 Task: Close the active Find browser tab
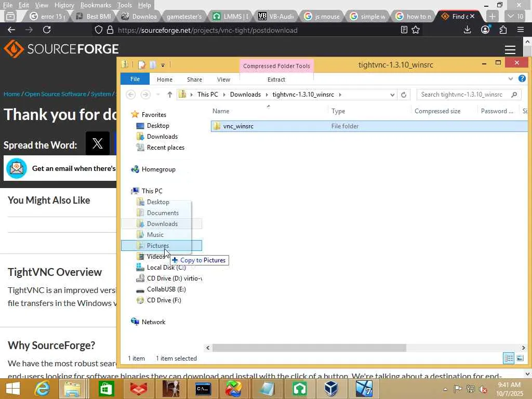(472, 16)
